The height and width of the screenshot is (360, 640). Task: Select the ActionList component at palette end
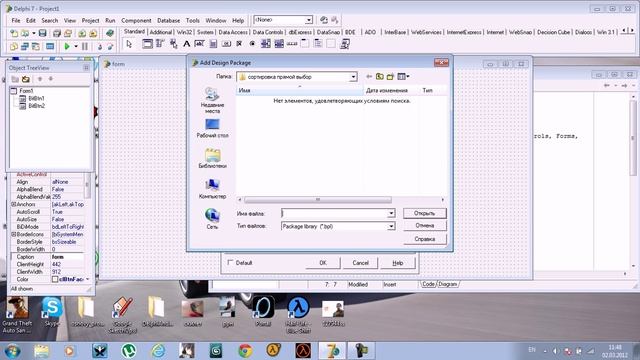coord(344,44)
